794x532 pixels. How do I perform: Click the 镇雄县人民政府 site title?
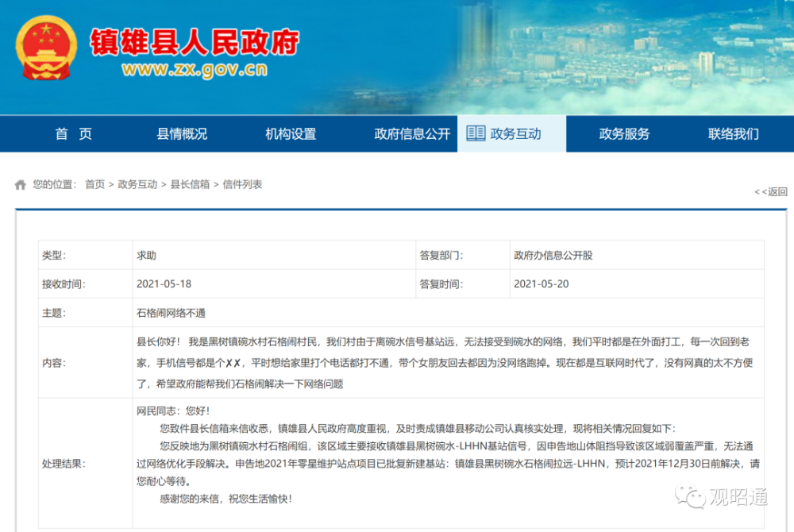click(x=195, y=41)
